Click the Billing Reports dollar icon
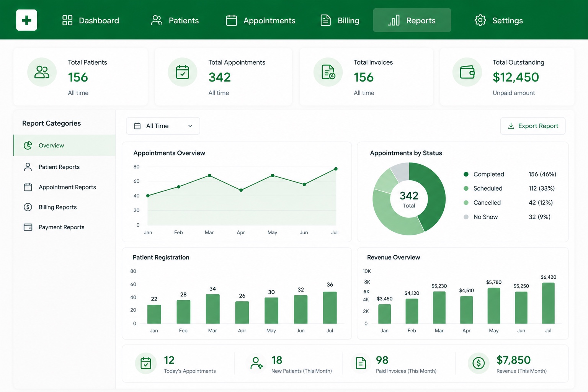 [28, 207]
